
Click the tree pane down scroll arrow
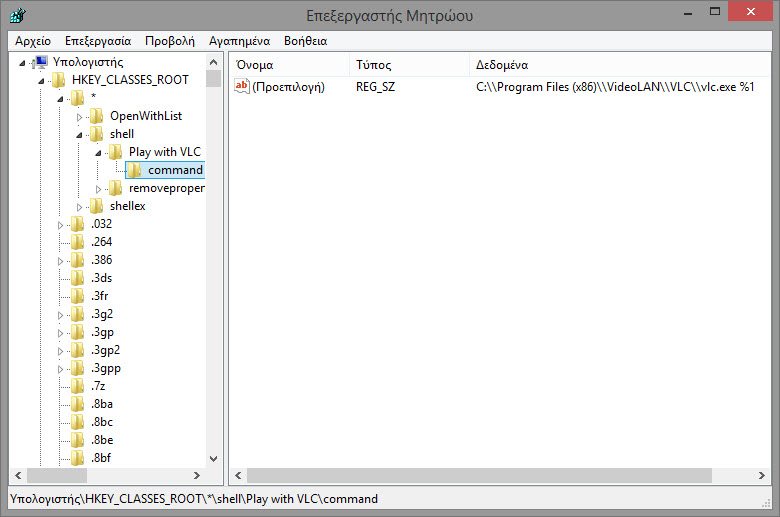[213, 458]
